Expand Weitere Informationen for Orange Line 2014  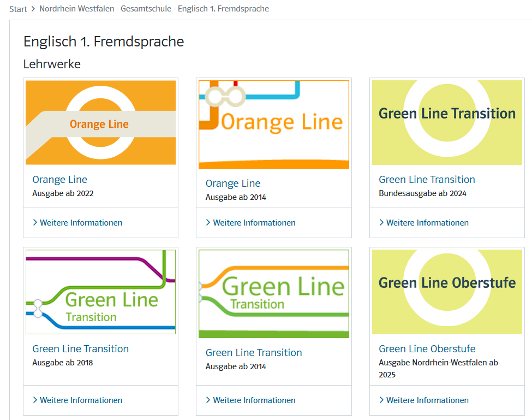251,223
